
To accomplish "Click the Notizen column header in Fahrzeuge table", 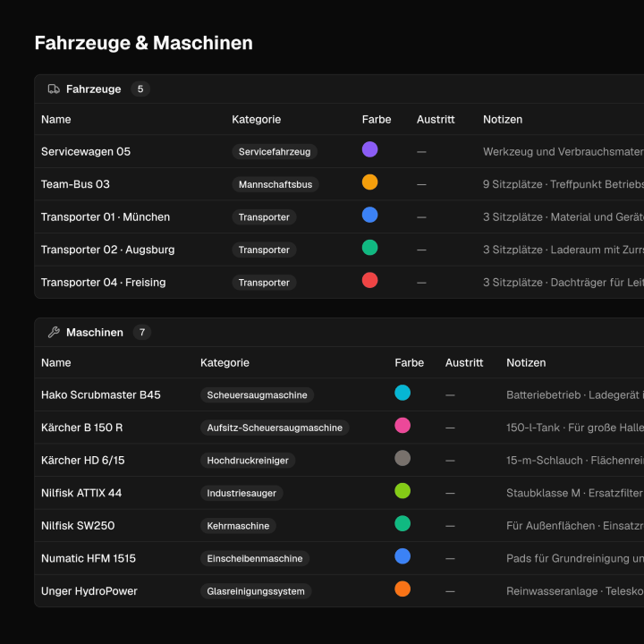I will pos(503,120).
